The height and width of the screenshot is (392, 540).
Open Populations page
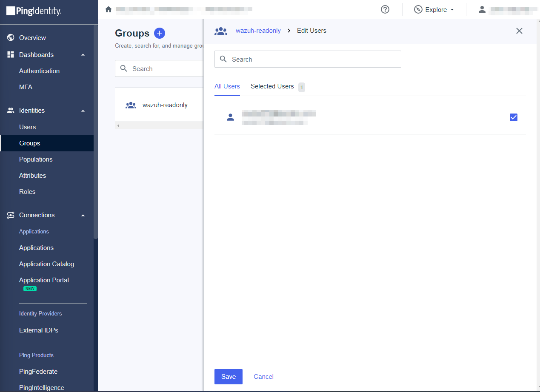(36, 159)
